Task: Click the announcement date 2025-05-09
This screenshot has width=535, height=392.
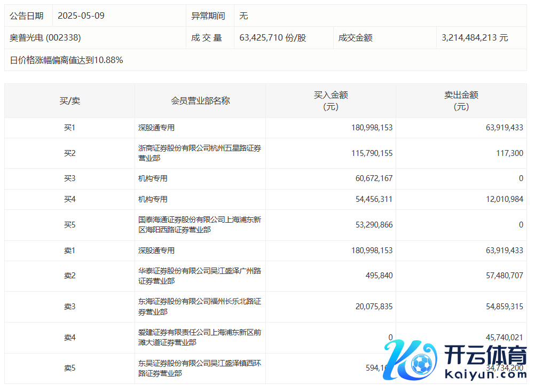Action: coord(81,15)
